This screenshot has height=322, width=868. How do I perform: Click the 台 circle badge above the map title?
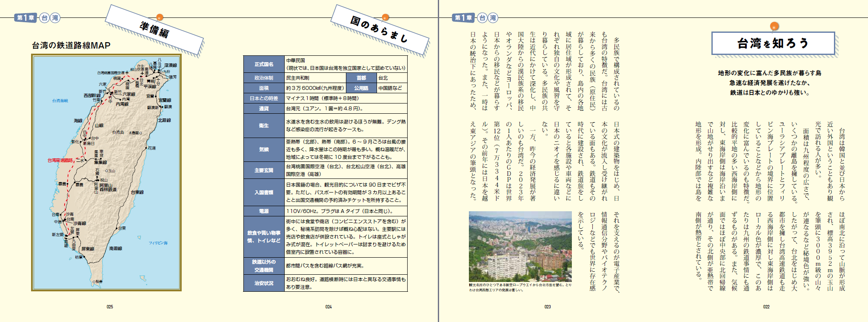click(x=44, y=18)
